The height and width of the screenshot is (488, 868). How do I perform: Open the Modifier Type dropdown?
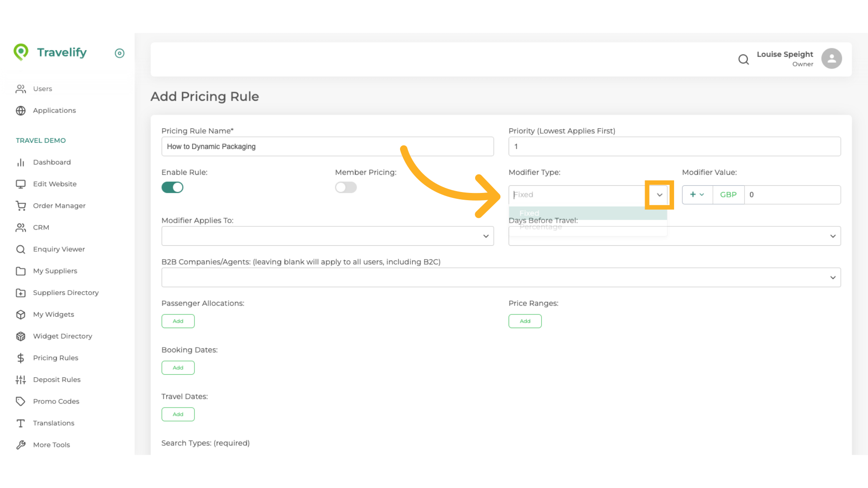(x=659, y=195)
